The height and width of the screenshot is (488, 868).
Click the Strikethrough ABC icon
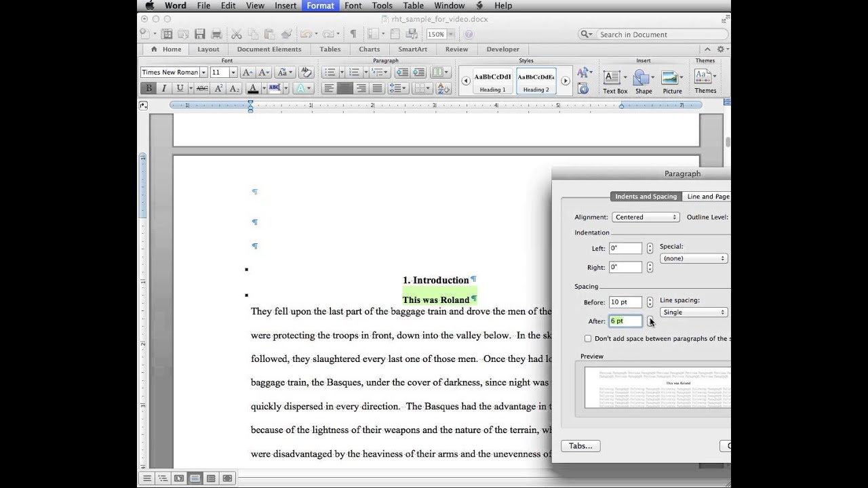202,88
